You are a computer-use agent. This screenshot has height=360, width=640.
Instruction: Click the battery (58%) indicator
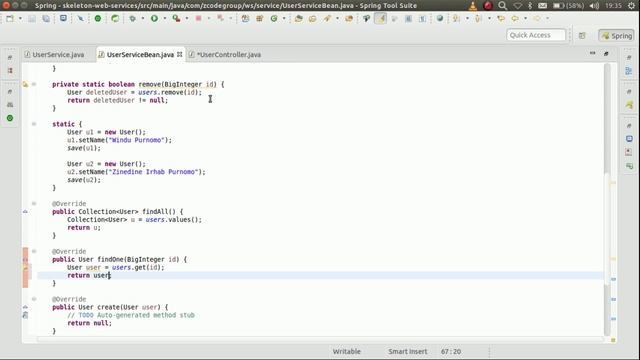click(x=569, y=6)
